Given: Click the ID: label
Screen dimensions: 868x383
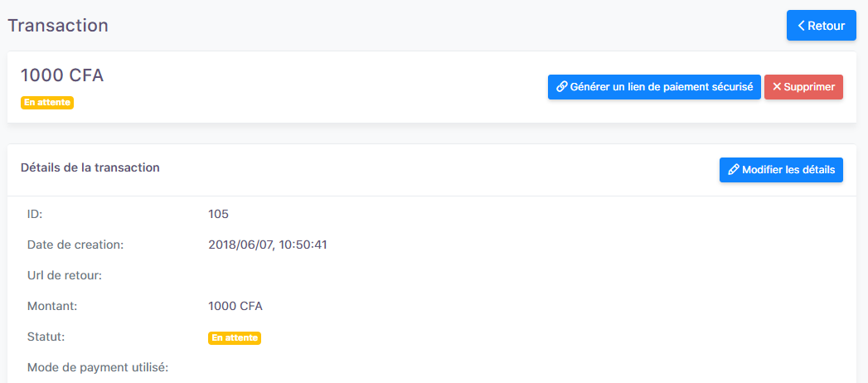Looking at the screenshot, I should click(35, 214).
